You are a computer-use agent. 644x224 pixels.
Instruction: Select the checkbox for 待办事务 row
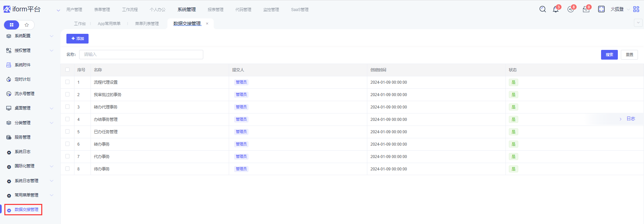(x=67, y=169)
